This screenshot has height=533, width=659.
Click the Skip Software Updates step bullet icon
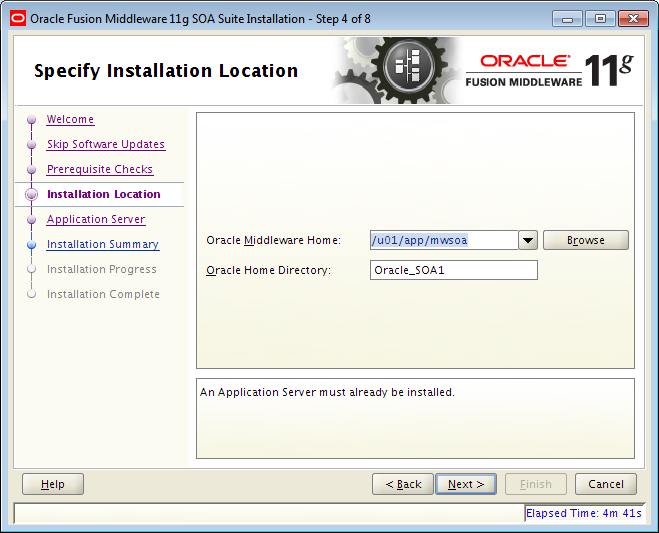32,145
